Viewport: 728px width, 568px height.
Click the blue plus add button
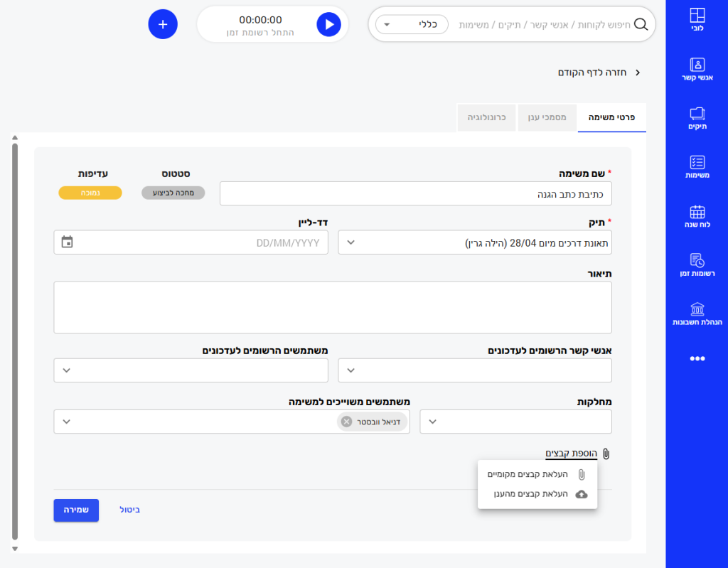pyautogui.click(x=163, y=24)
